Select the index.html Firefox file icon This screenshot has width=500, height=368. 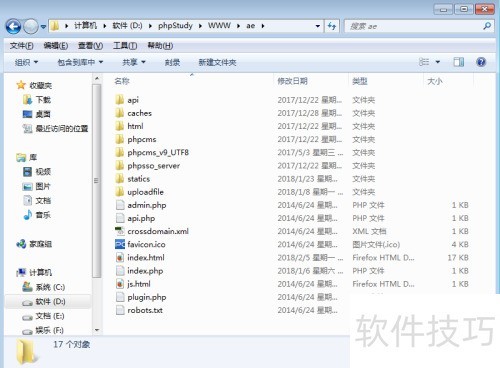pos(120,257)
